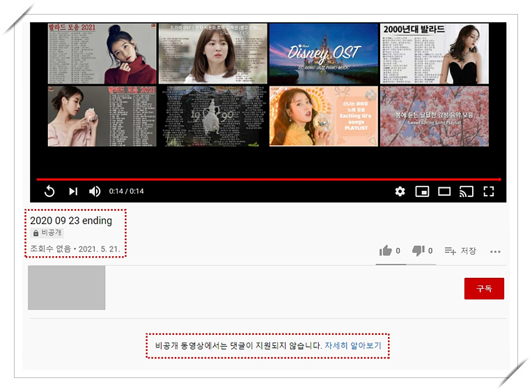Enter full screen mode
This screenshot has width=532, height=392.
click(489, 191)
